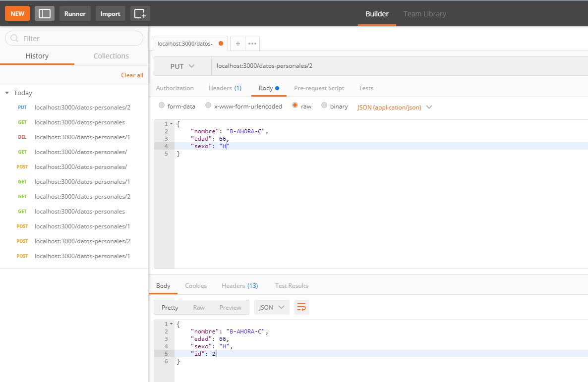Add a new request tab
588x382 pixels.
point(238,44)
